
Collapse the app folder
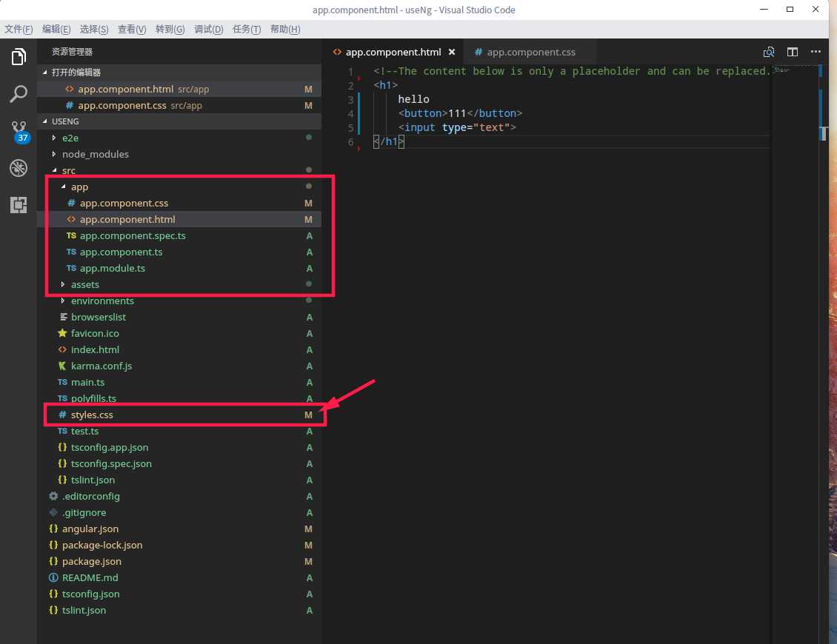(179, 187)
